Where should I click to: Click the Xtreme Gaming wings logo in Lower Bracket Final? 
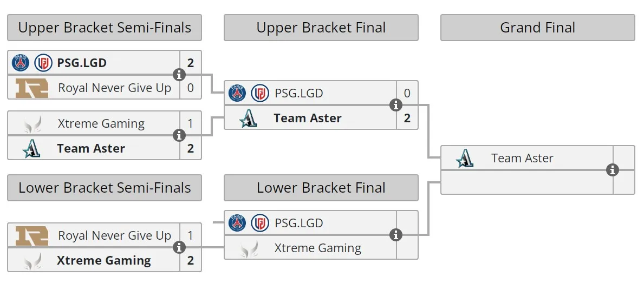(249, 248)
